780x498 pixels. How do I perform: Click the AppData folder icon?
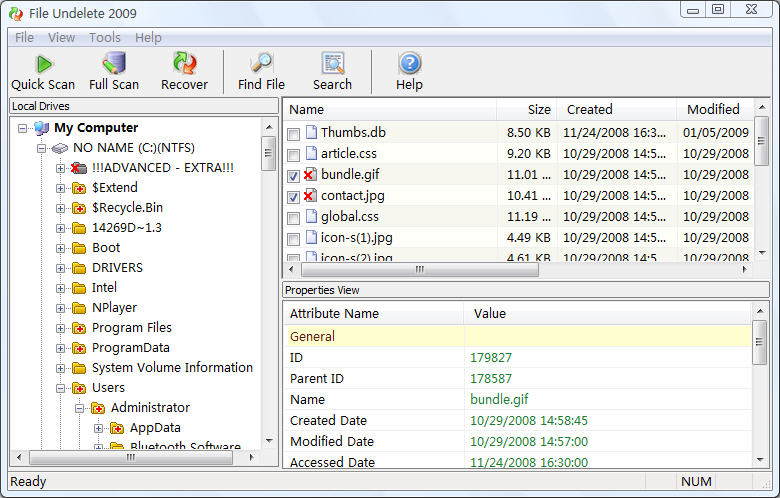(116, 428)
